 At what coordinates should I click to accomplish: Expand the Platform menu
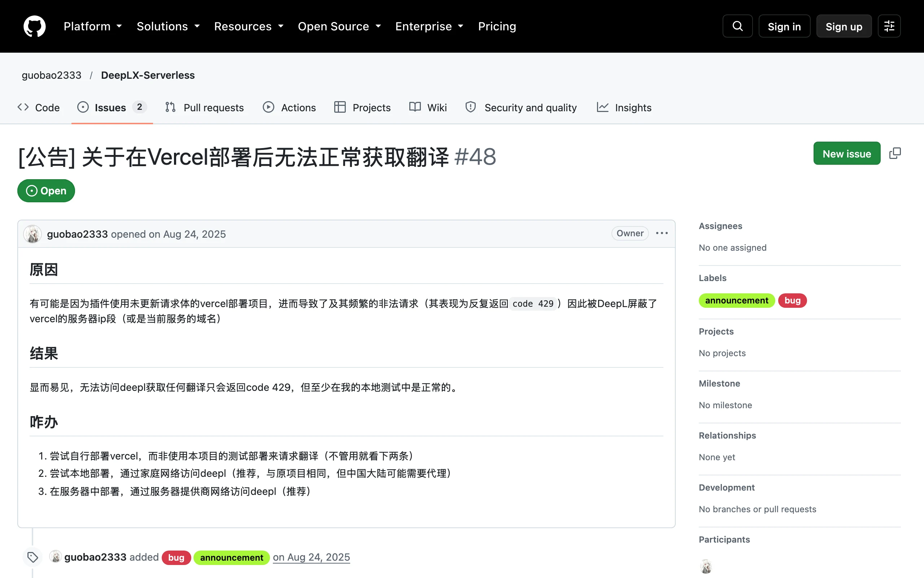(x=93, y=26)
